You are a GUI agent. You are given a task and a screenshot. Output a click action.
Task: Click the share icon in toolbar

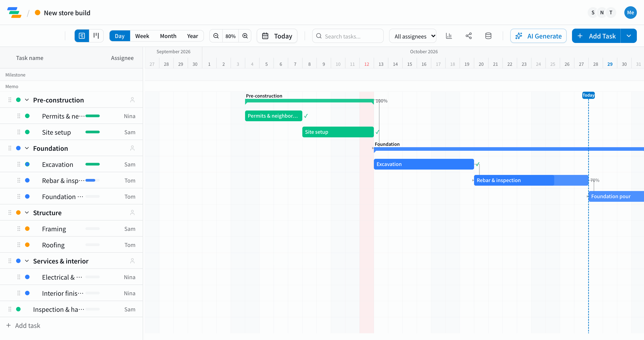(469, 36)
